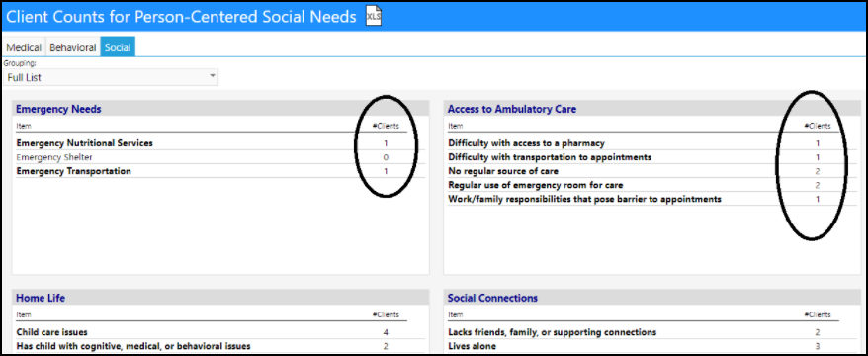
Task: Click the Home Life panel header
Action: (x=220, y=298)
